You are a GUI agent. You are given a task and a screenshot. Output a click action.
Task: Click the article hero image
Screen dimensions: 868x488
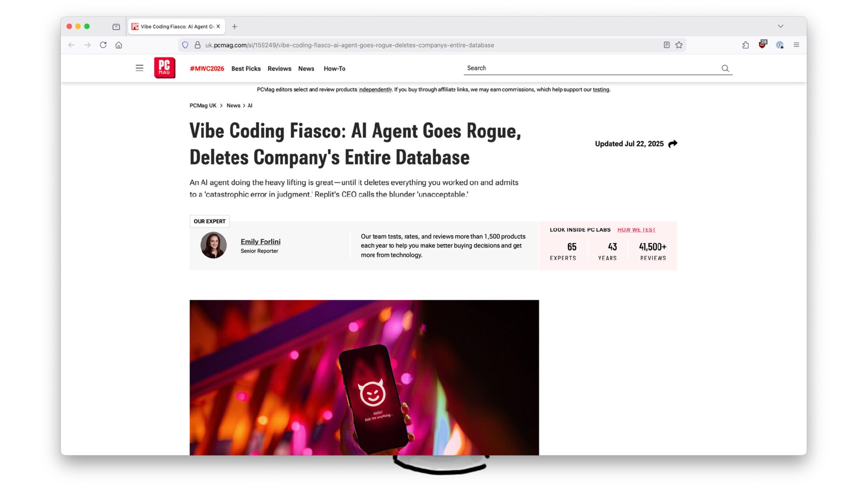tap(364, 377)
